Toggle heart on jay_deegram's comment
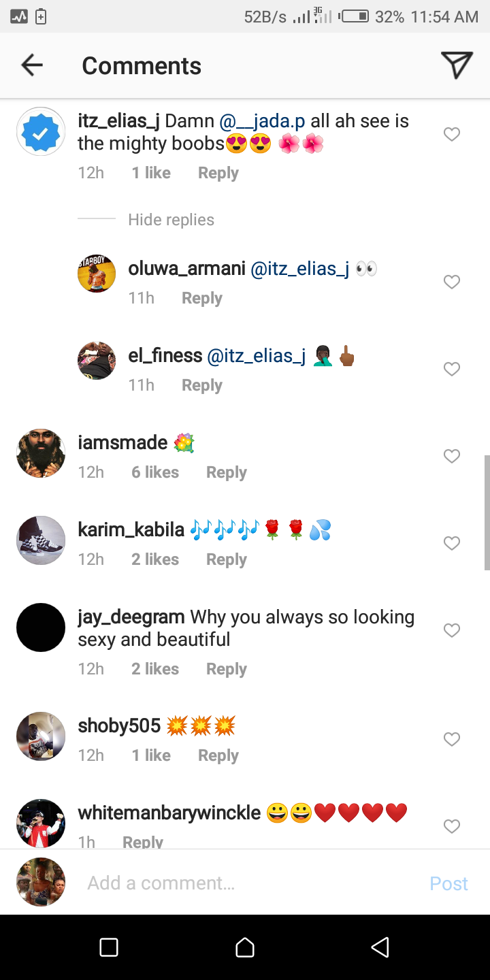 pyautogui.click(x=452, y=631)
